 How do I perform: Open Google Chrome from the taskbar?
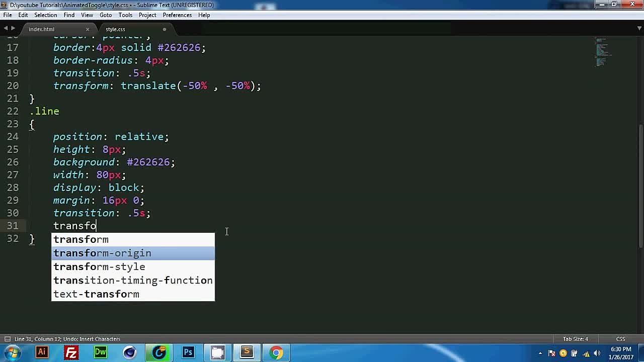[276, 352]
